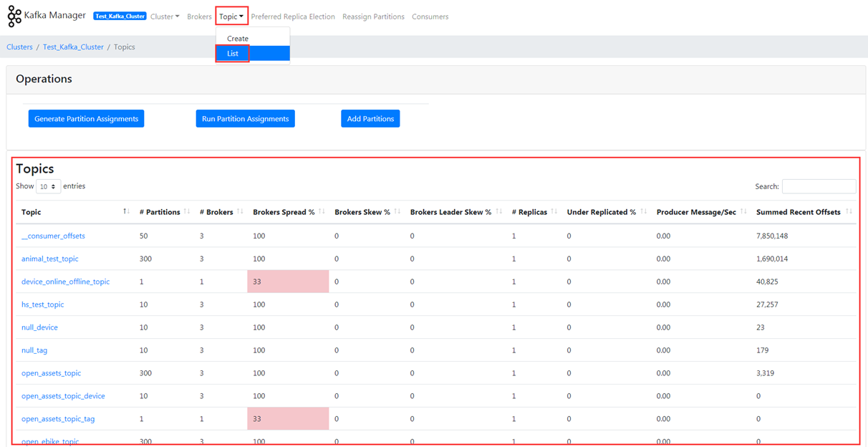Click the partitions value 50 for __consumer_offsets
Screen dimensions: 868x447
coord(144,236)
